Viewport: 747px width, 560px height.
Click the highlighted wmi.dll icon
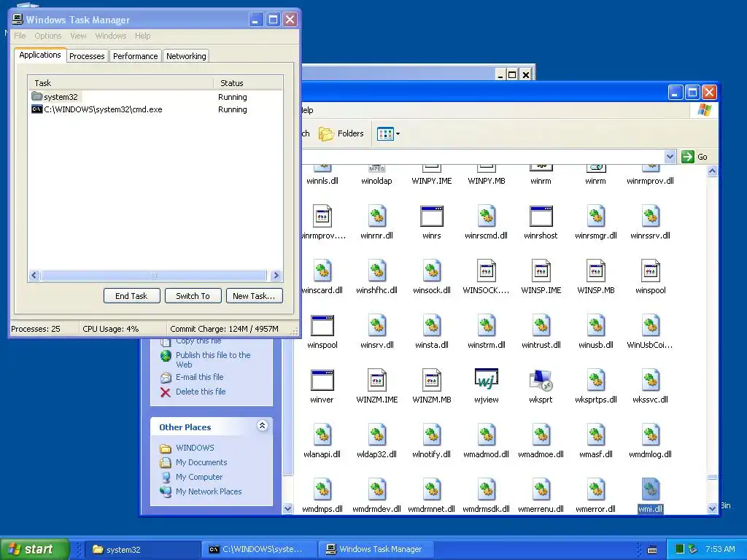650,490
